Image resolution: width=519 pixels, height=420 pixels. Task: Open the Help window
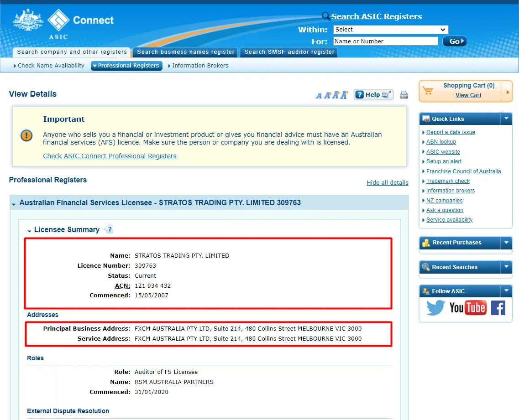pos(373,95)
